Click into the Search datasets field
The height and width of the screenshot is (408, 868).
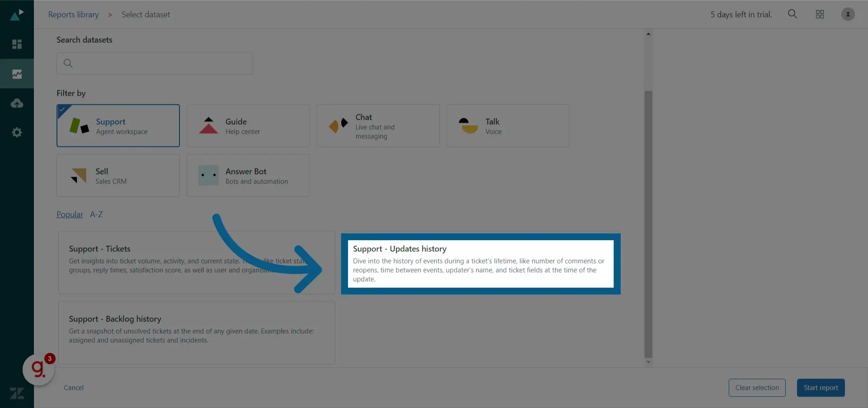coord(155,63)
